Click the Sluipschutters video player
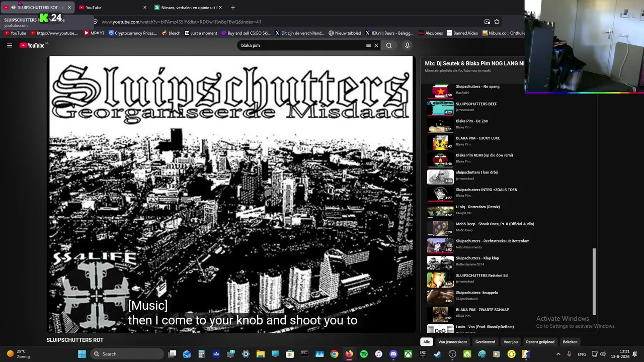The height and width of the screenshot is (362, 644). pyautogui.click(x=231, y=194)
